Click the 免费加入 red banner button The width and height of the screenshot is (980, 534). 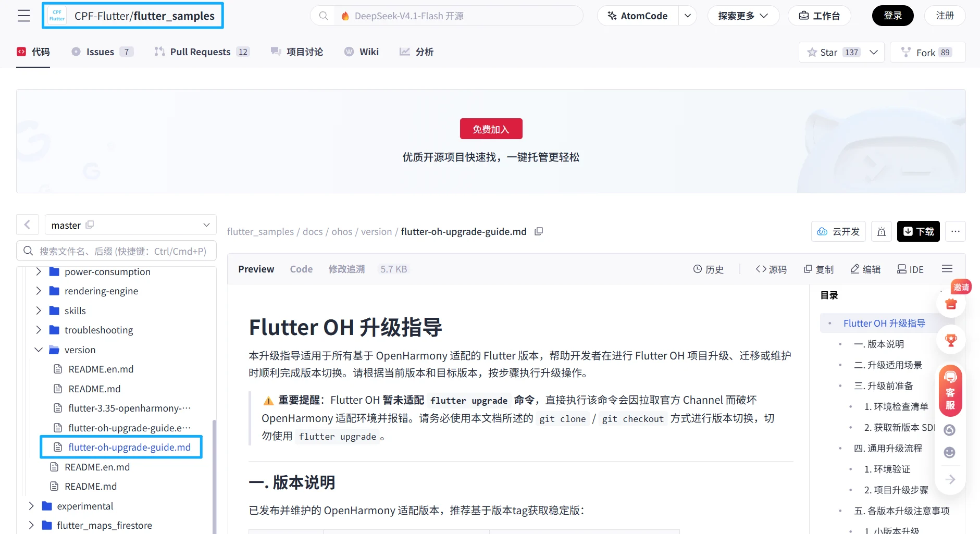point(491,129)
